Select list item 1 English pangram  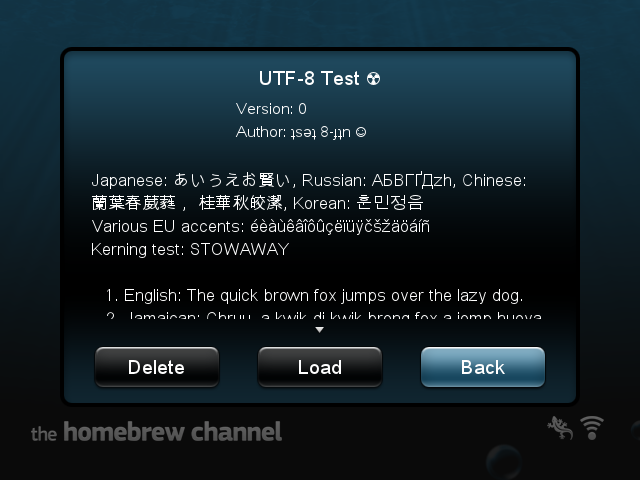pyautogui.click(x=314, y=296)
